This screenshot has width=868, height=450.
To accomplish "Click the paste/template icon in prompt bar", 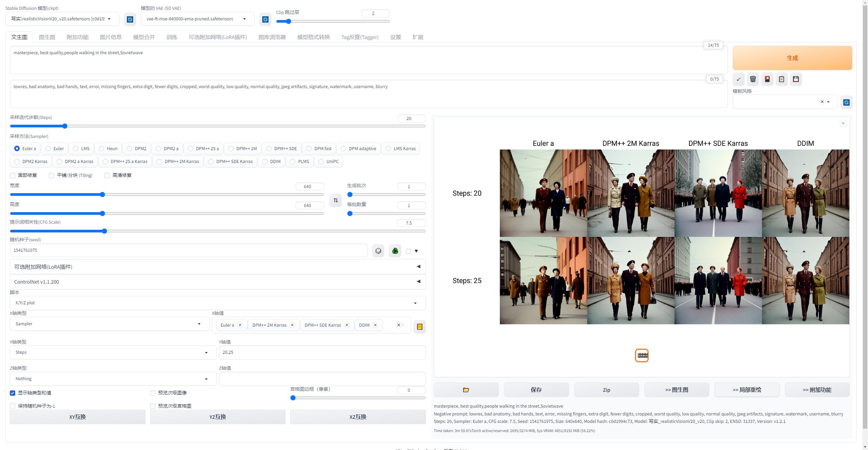I will (x=781, y=79).
